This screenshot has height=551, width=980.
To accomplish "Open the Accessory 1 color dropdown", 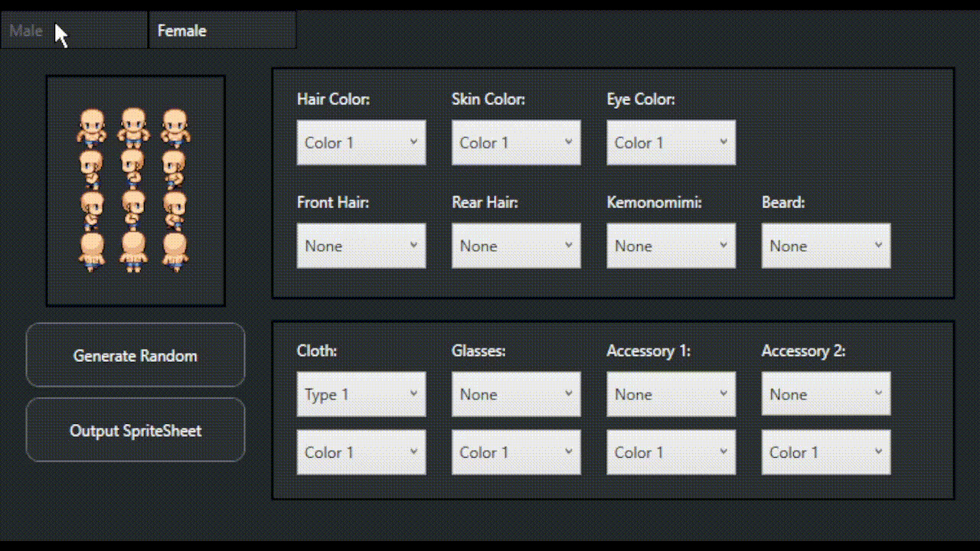I will point(671,452).
